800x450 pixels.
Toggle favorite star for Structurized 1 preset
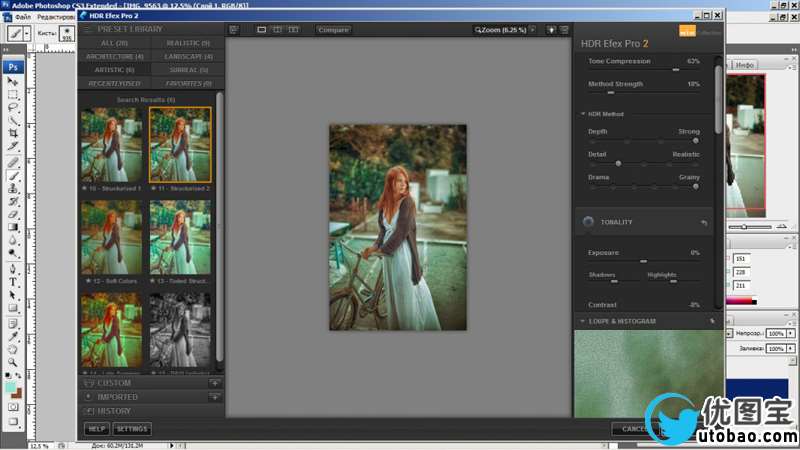click(85, 189)
